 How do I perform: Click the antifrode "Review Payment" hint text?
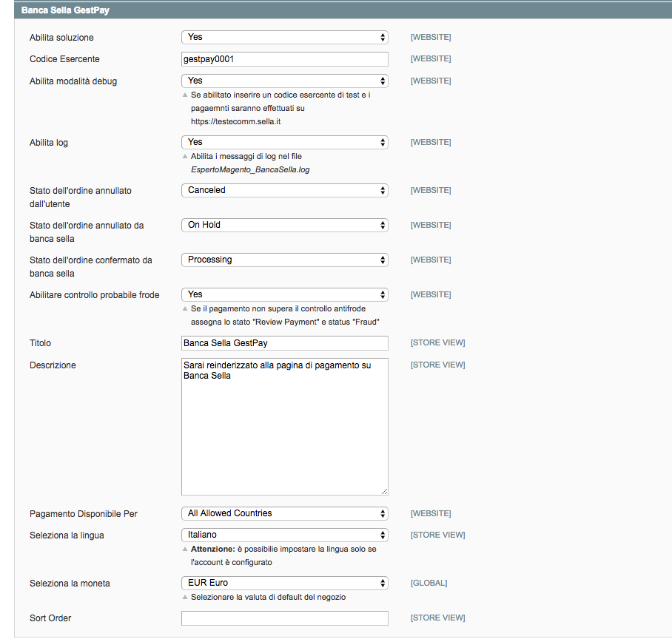(x=285, y=315)
